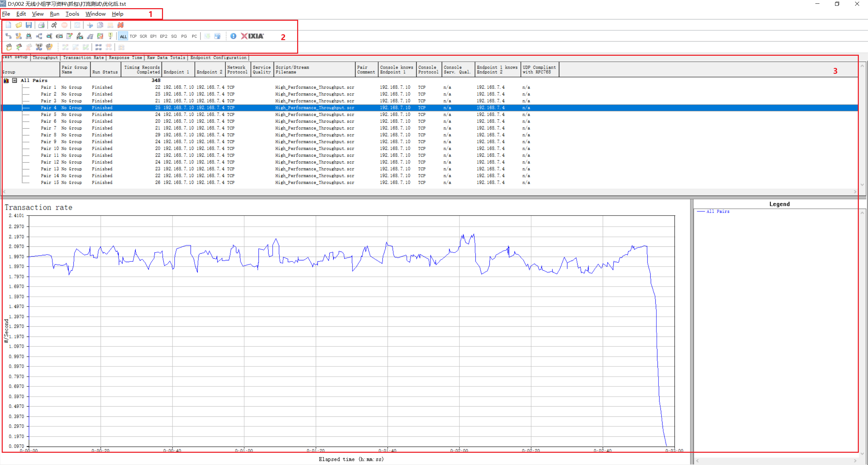
Task: Click the Renumber pairs 1-2 icon
Action: [110, 36]
